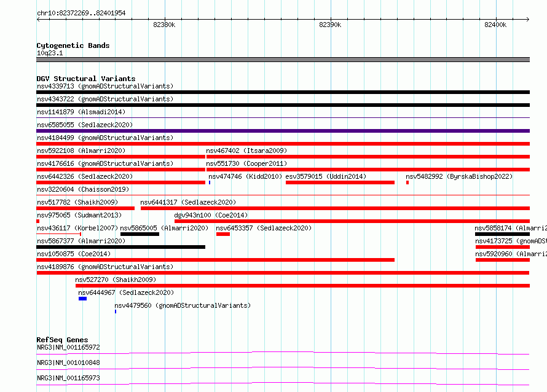Select the DGV Structural Variants track heading

tap(86, 79)
